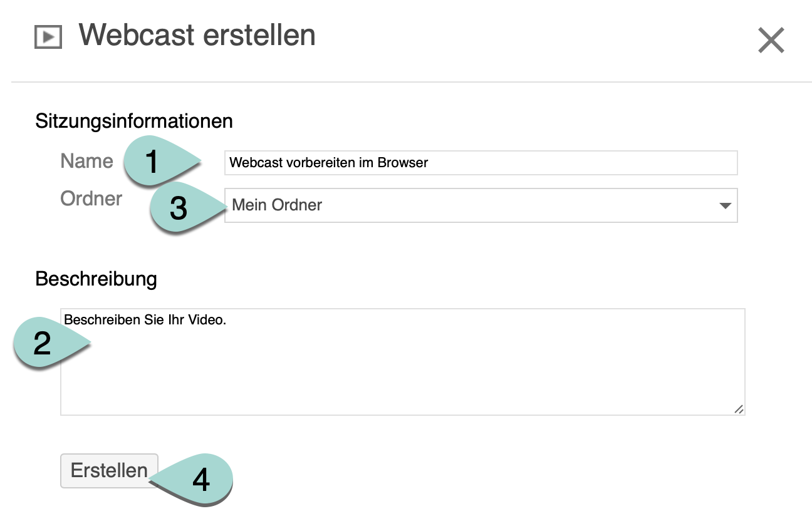
Task: Click the teal callout marker numbered 1
Action: [x=154, y=162]
